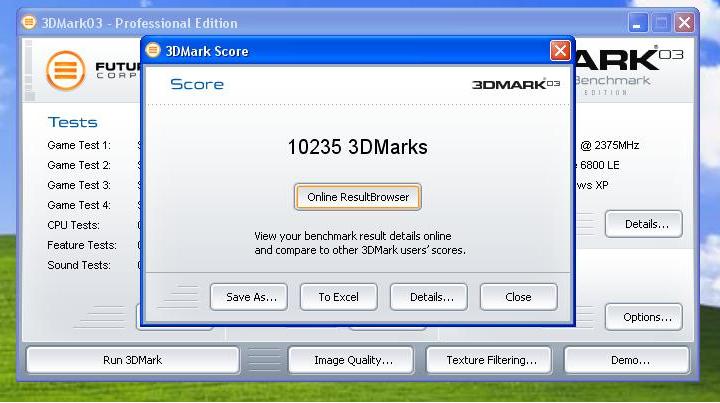720x403 pixels.
Task: Start benchmark with Run 3DMark
Action: point(133,360)
